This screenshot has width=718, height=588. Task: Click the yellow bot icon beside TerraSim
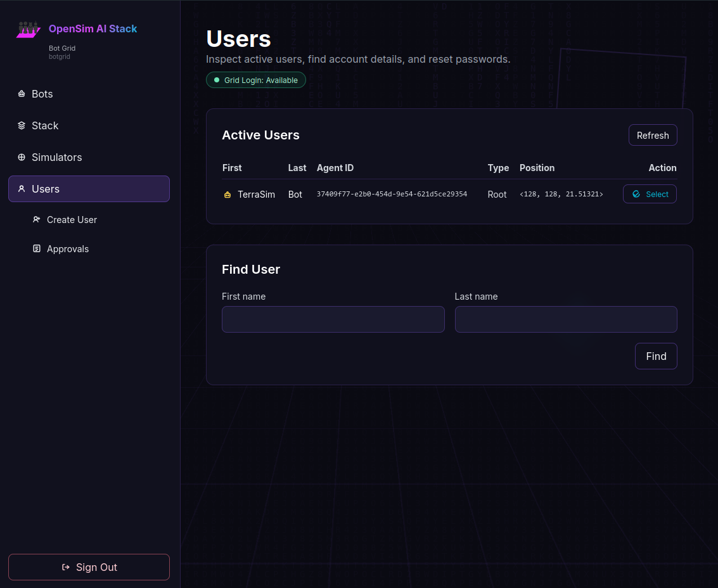click(228, 195)
